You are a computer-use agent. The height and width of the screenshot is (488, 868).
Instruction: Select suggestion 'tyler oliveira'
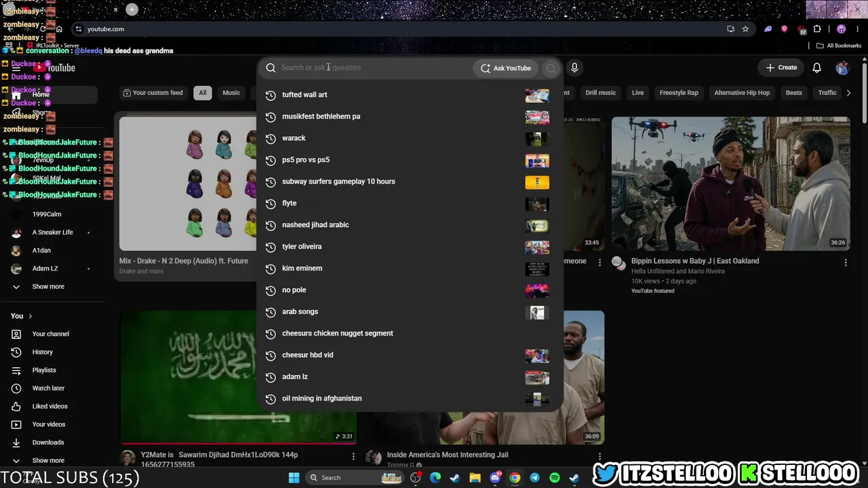(x=410, y=247)
